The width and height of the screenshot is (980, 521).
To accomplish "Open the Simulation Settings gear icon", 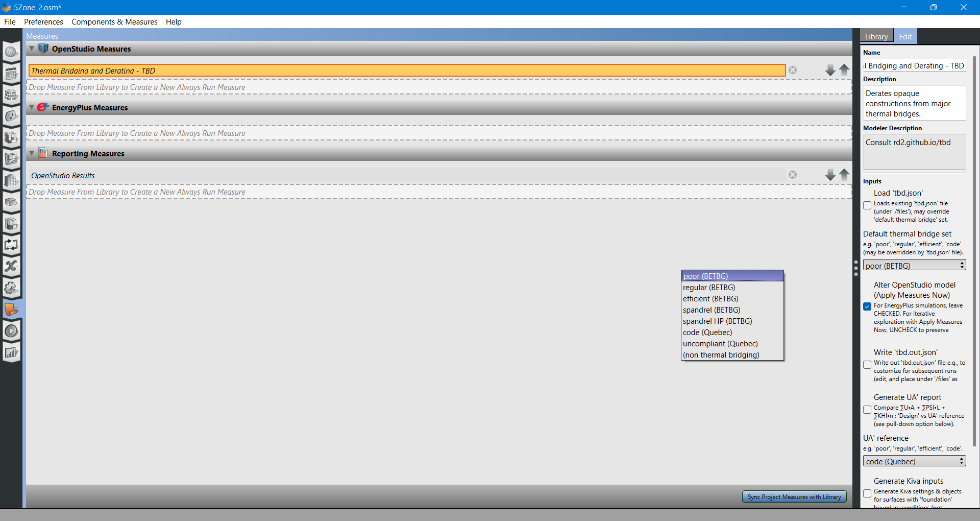I will (x=11, y=288).
